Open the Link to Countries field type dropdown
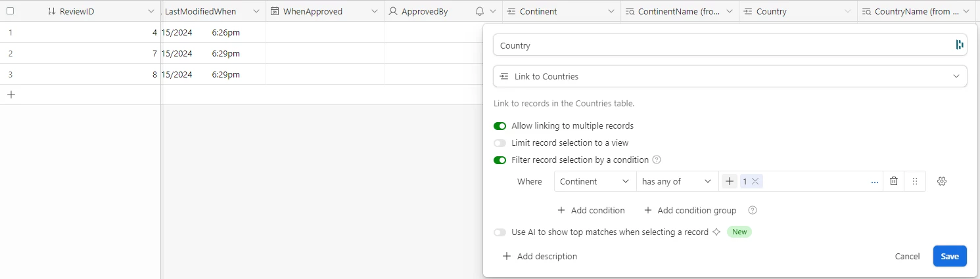Screen dimensions: 980x279 [730, 76]
